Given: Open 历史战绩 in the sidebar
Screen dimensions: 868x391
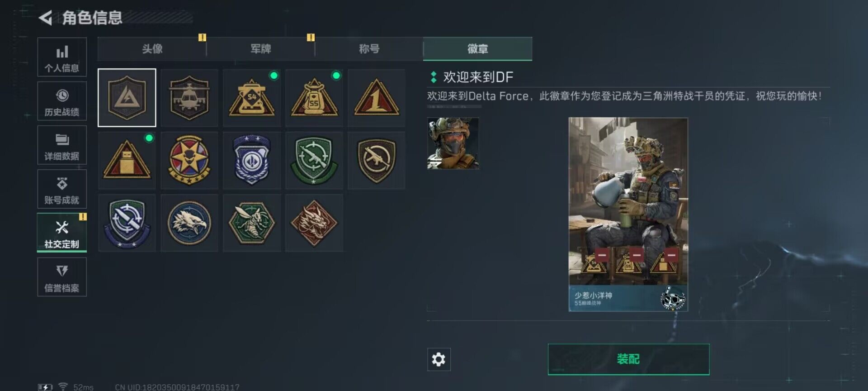Looking at the screenshot, I should [x=62, y=101].
